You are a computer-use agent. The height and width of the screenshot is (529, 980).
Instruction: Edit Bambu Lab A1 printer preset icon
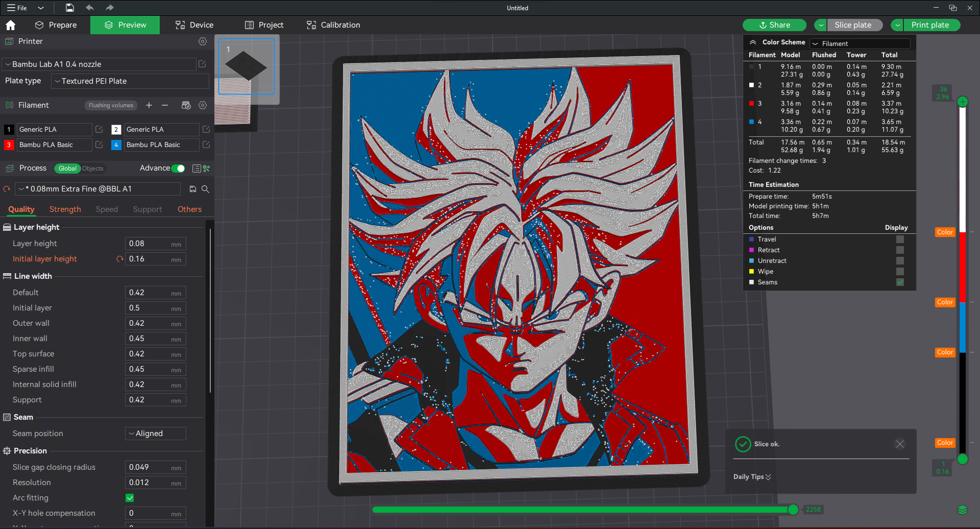[x=202, y=64]
